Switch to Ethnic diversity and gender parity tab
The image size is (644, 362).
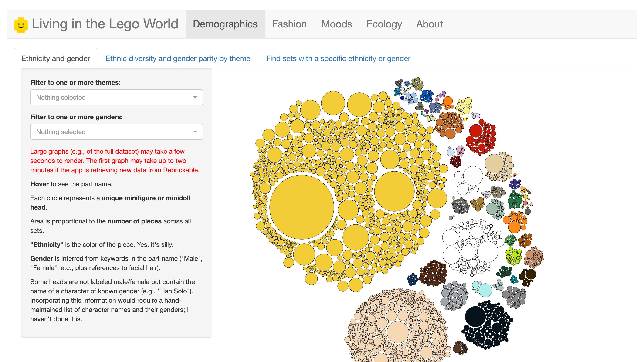[178, 58]
